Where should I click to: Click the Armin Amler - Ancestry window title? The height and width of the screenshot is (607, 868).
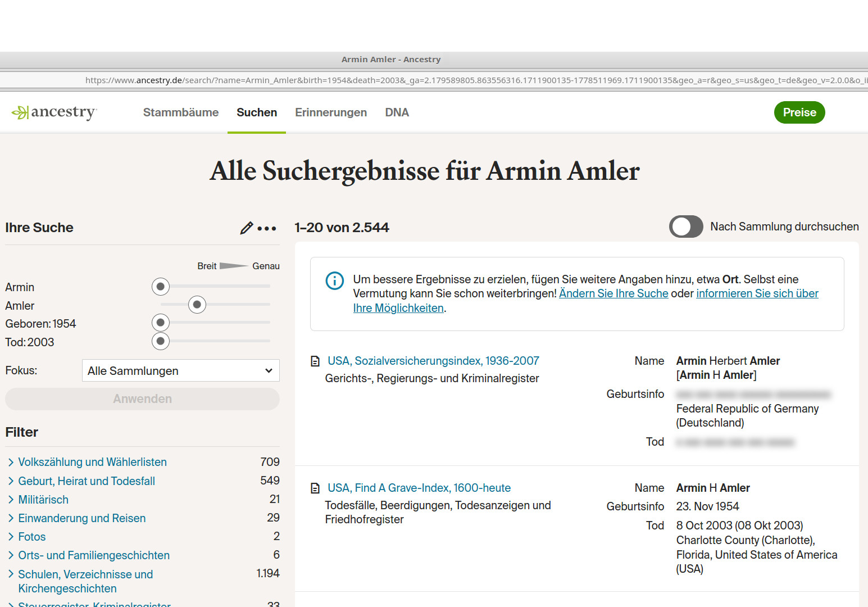391,60
